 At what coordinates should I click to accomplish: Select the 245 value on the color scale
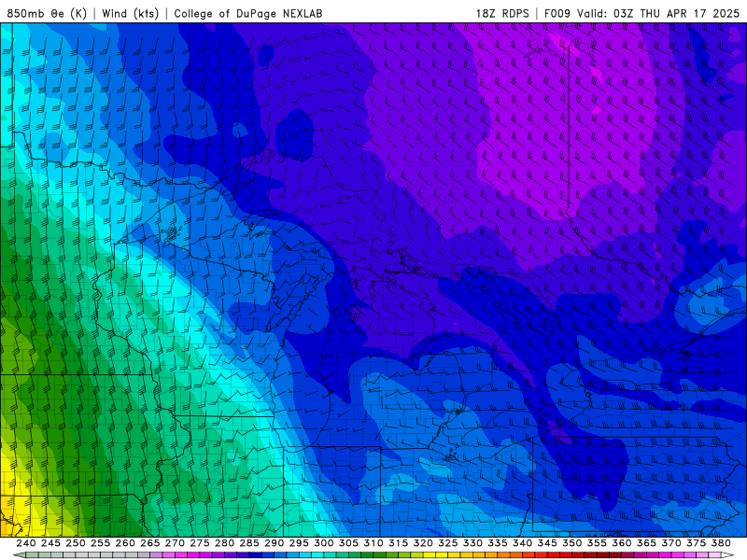coord(50,543)
